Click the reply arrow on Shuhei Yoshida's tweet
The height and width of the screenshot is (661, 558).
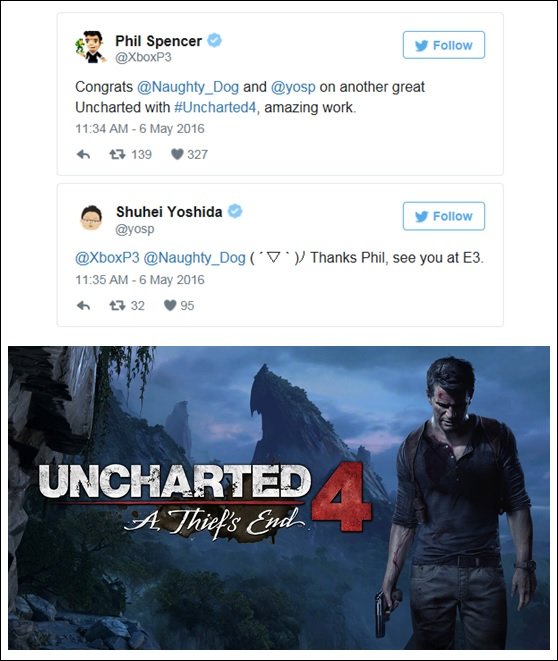click(83, 306)
